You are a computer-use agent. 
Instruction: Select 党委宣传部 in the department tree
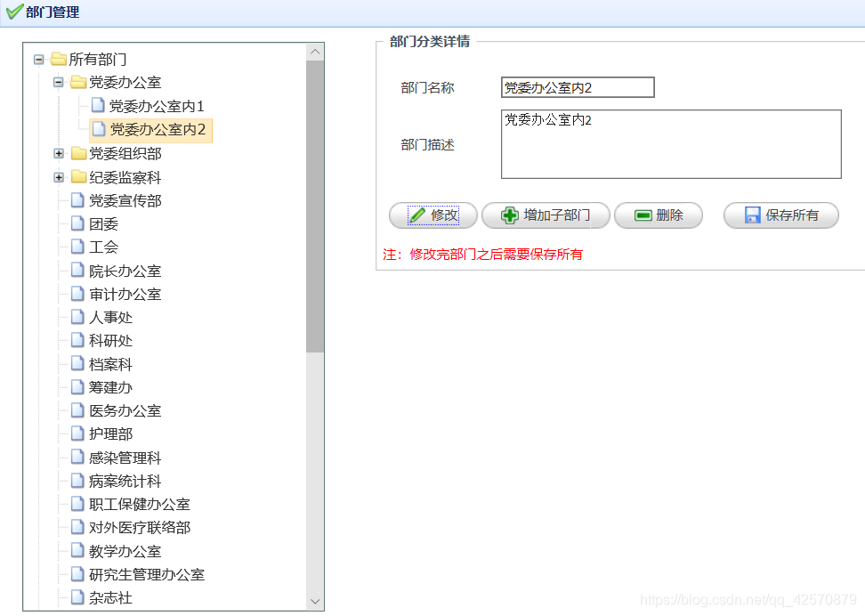pos(125,200)
